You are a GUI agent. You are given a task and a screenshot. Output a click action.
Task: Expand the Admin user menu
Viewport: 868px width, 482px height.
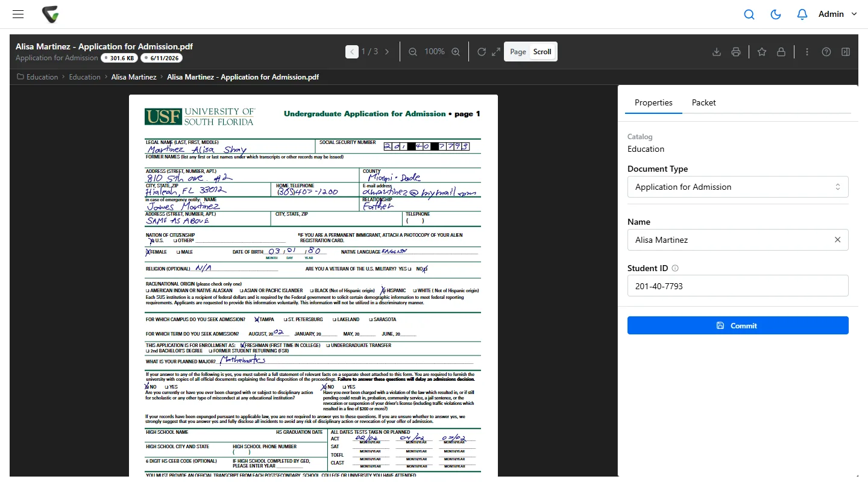point(837,14)
